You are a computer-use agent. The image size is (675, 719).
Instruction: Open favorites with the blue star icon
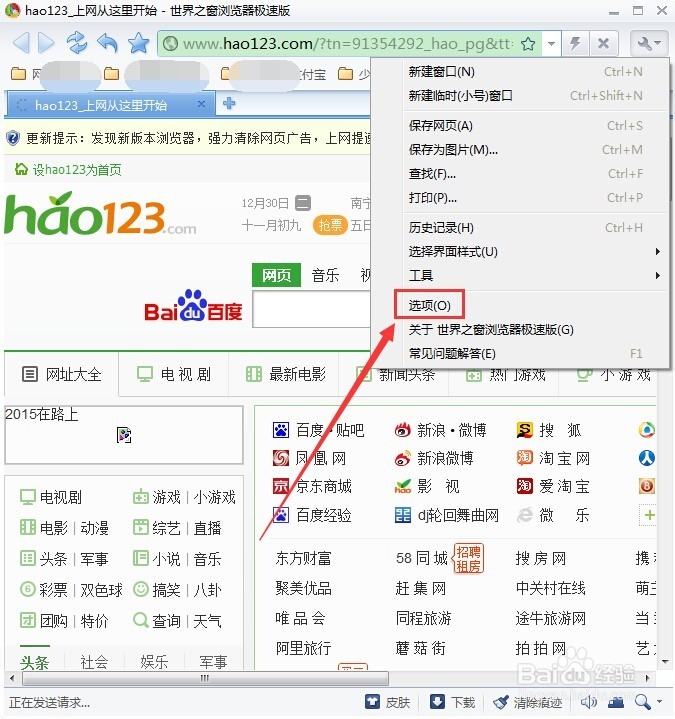(138, 43)
